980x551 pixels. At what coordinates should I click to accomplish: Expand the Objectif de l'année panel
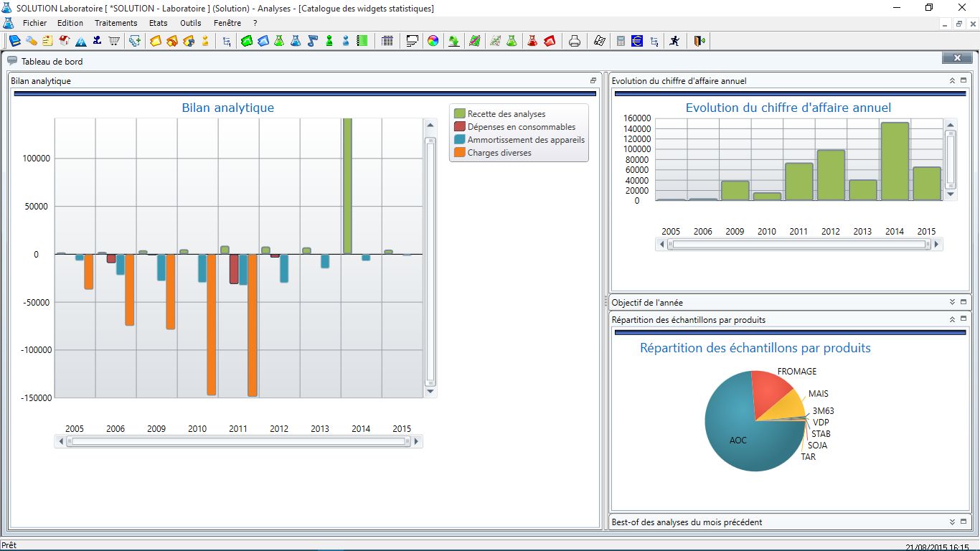click(x=952, y=302)
